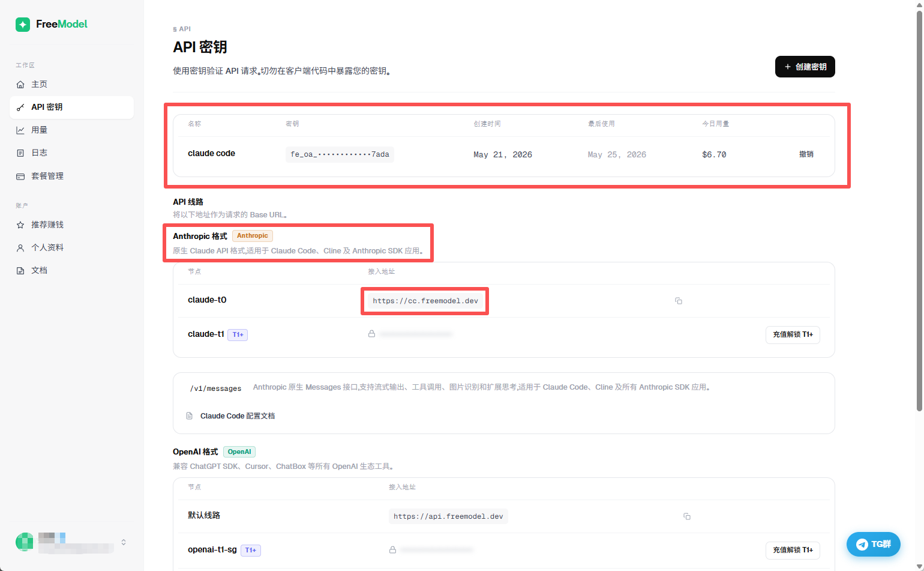924x571 pixels.
Task: Open the TG群 Telegram group button
Action: (x=874, y=544)
